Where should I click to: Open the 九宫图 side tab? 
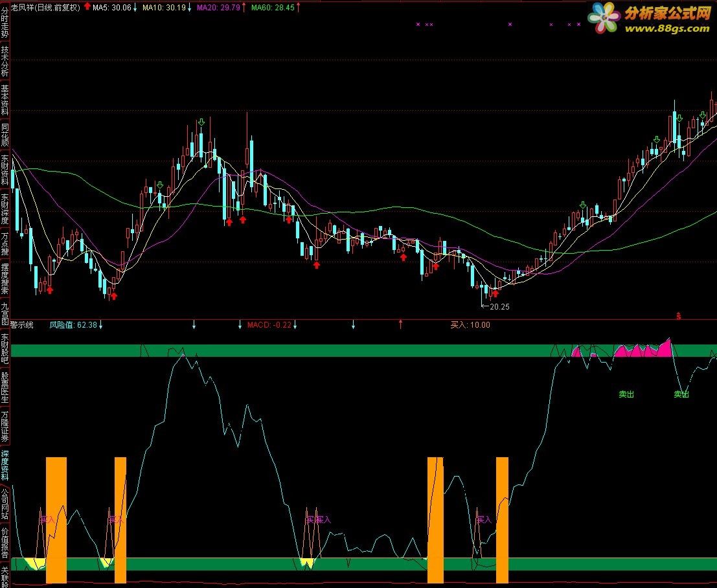pyautogui.click(x=5, y=313)
